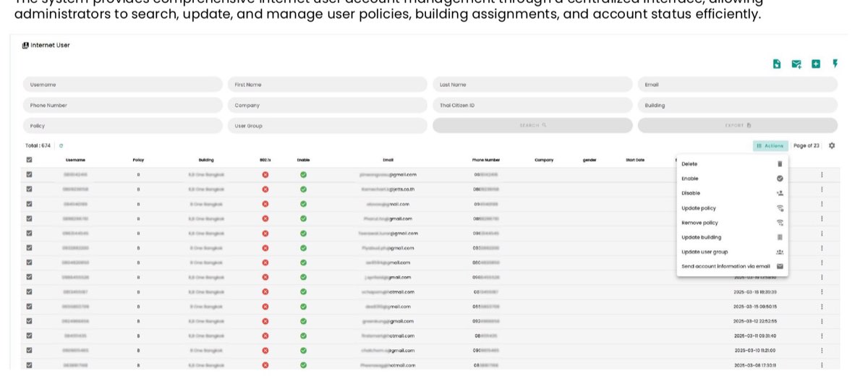Click the refresh icon beside Total: 674
The image size is (868, 376).
click(61, 145)
